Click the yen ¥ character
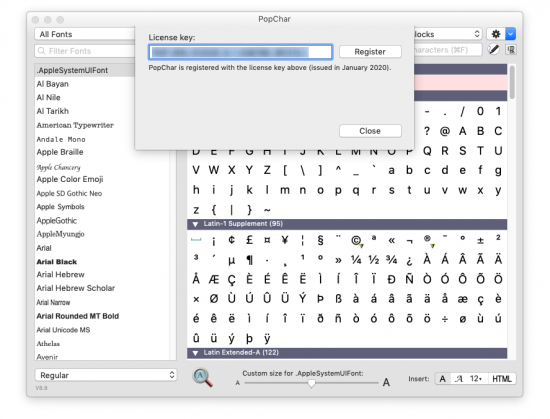550x419 pixels. pyautogui.click(x=285, y=241)
